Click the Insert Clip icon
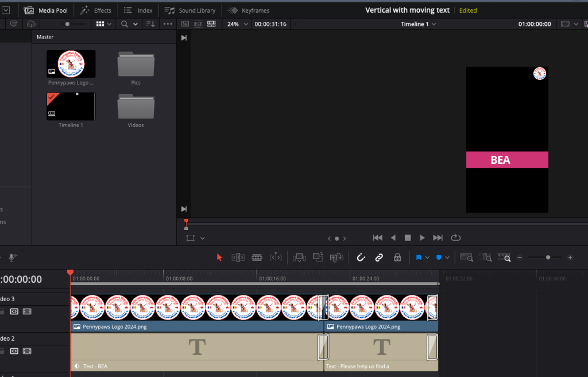The width and height of the screenshot is (588, 377). click(299, 257)
